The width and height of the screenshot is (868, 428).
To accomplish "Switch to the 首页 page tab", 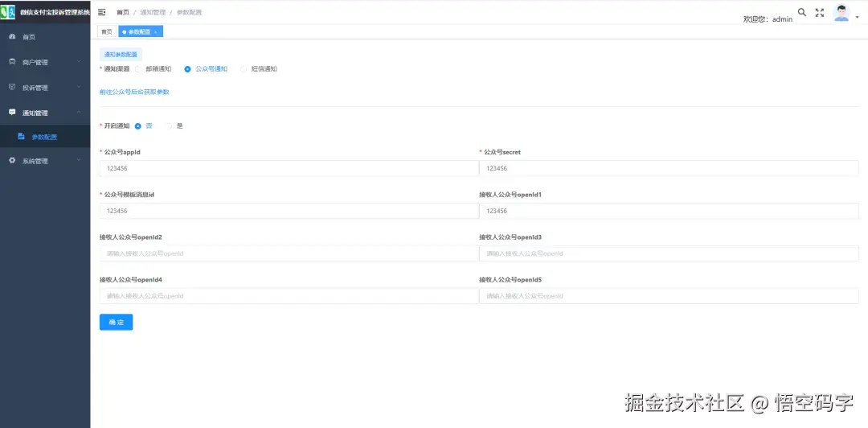I will pos(106,32).
